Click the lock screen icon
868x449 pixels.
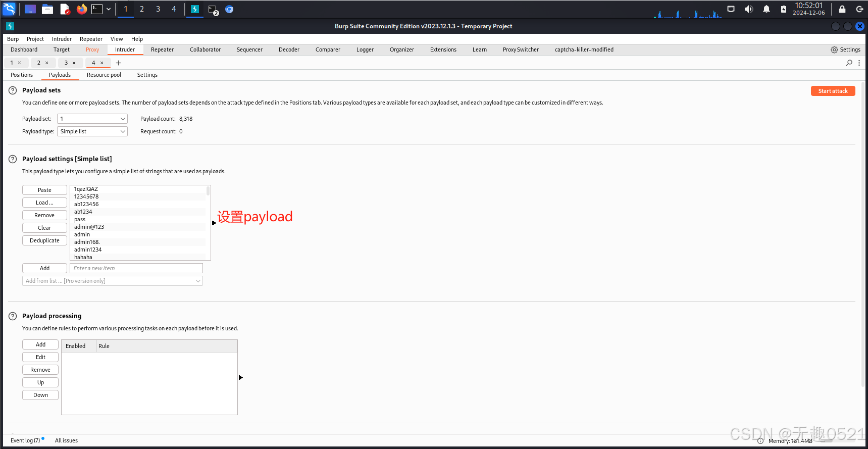coord(842,9)
